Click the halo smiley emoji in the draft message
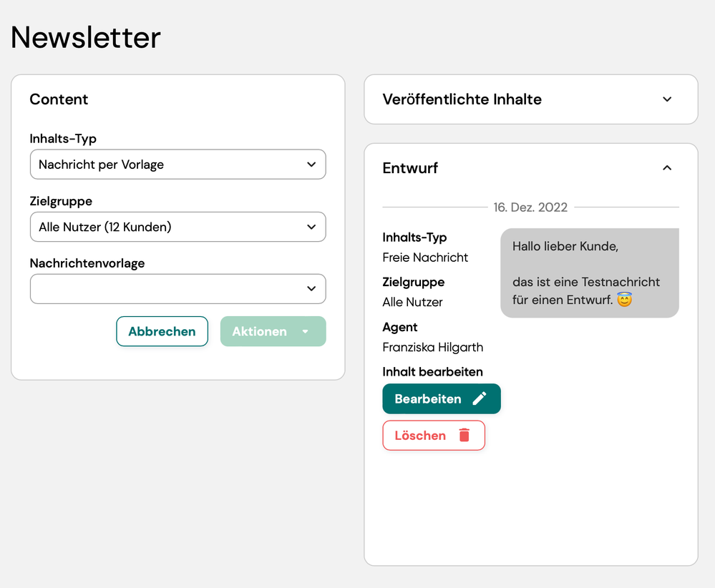Image resolution: width=715 pixels, height=588 pixels. [x=624, y=300]
